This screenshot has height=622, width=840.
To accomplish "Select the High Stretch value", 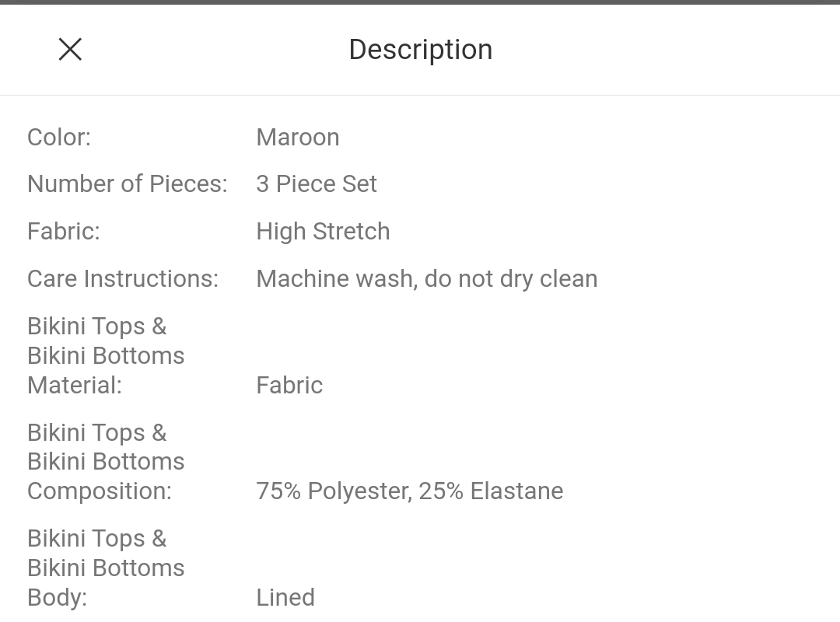I will point(323,232).
